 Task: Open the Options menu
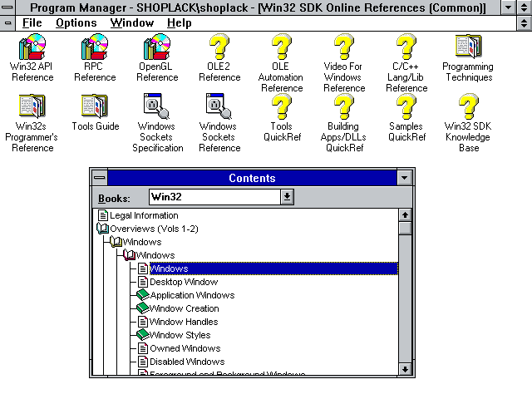pos(76,23)
